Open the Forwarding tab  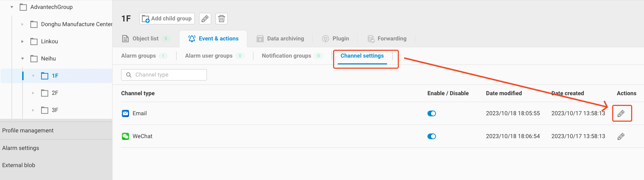pos(387,39)
